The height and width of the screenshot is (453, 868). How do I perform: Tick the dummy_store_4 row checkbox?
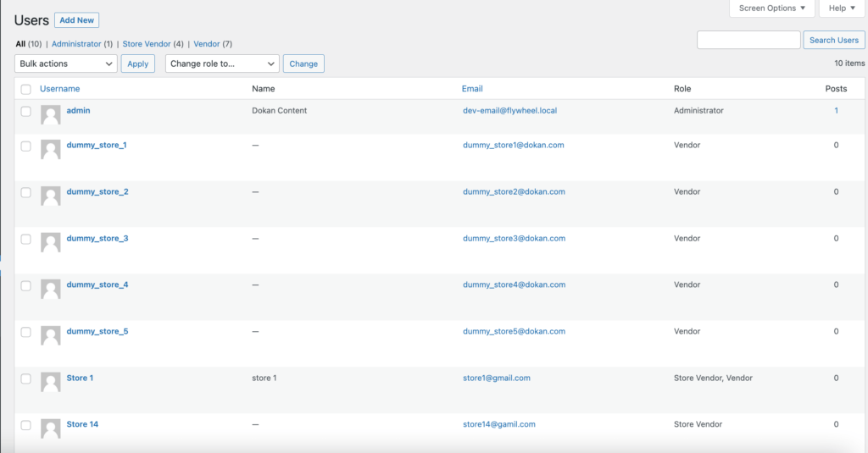26,285
